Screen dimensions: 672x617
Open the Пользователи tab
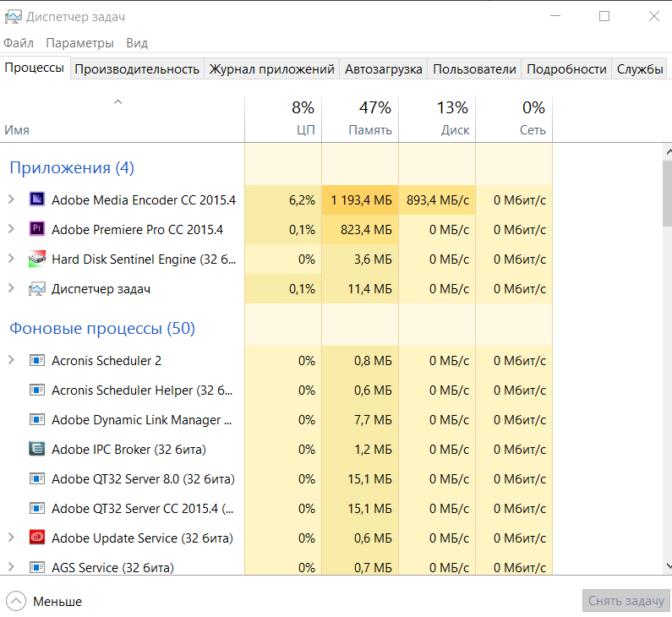pos(474,69)
